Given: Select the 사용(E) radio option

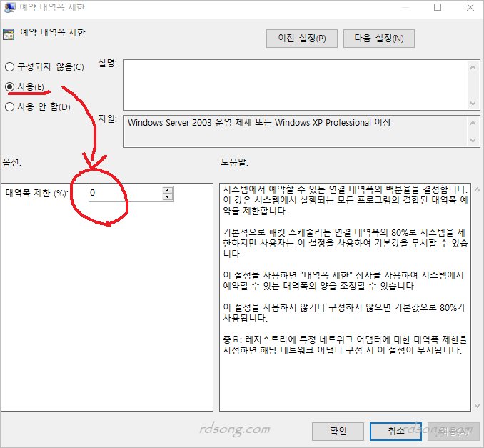Looking at the screenshot, I should (x=10, y=86).
